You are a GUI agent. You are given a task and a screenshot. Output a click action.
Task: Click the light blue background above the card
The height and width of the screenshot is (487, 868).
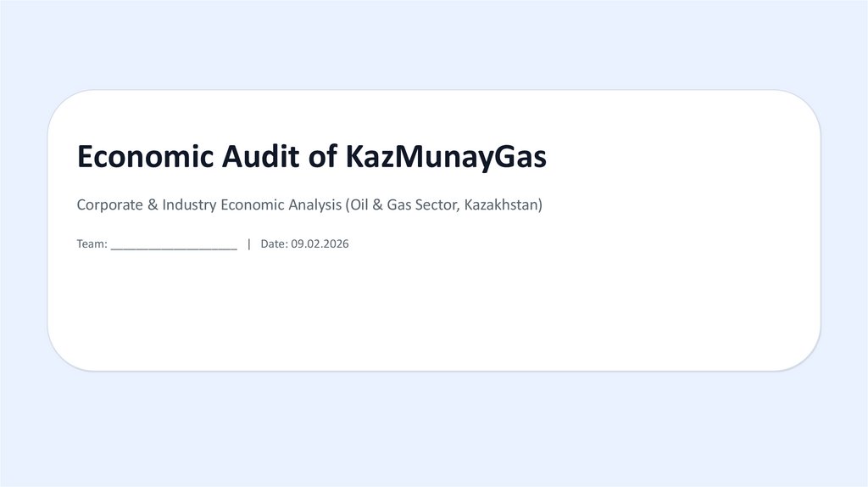(x=432, y=42)
